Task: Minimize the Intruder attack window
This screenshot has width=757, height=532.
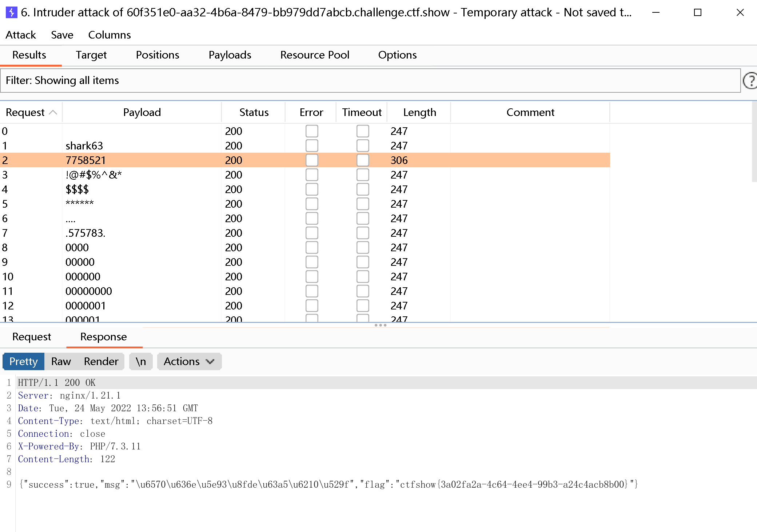Action: click(x=656, y=12)
